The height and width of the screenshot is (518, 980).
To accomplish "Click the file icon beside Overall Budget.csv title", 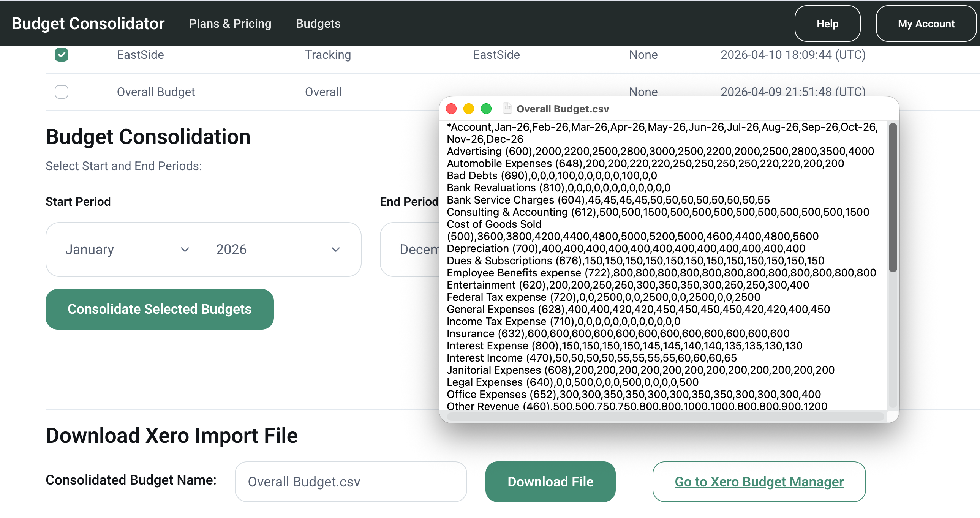I will tap(507, 108).
